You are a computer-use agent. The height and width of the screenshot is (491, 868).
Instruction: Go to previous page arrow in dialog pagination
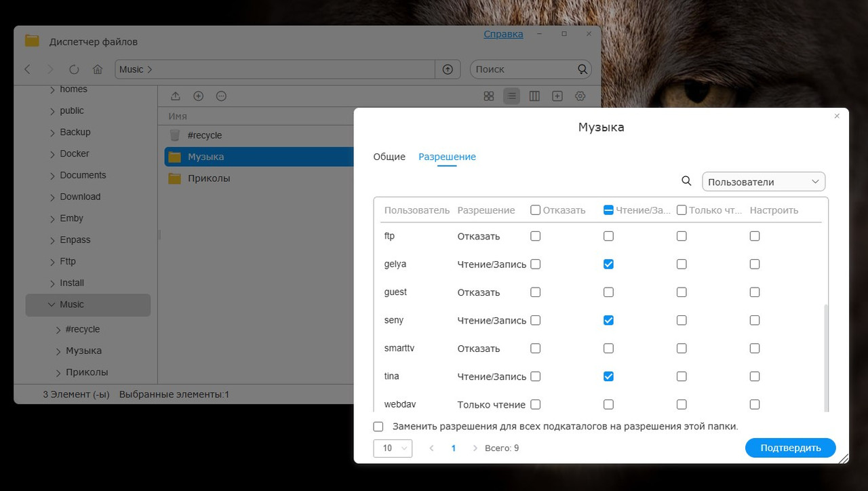click(x=431, y=448)
